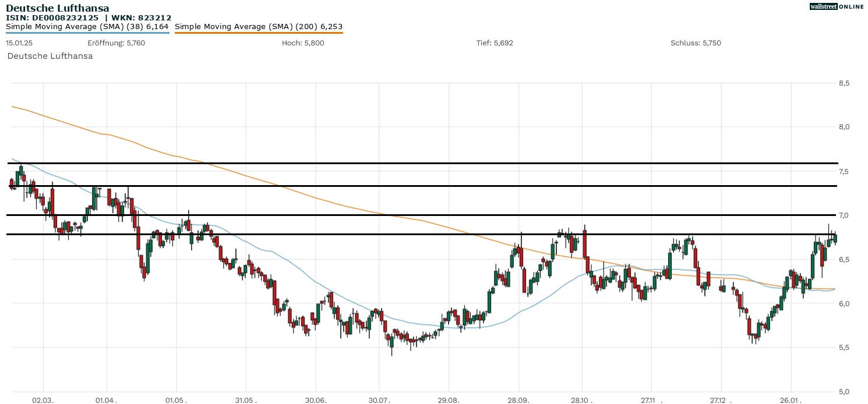The image size is (868, 404).
Task: Click the WKN: 823212 text
Action: pos(142,18)
